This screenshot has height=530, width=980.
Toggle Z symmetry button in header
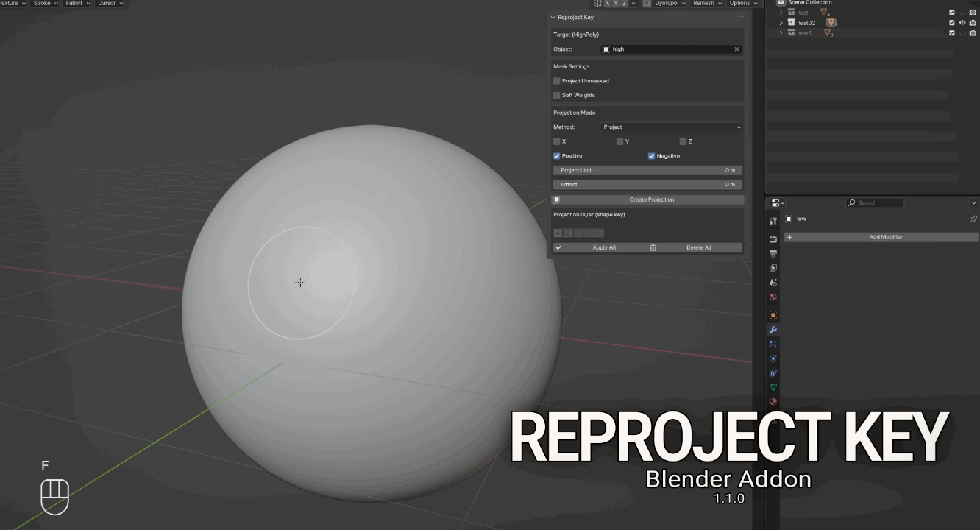[x=625, y=4]
